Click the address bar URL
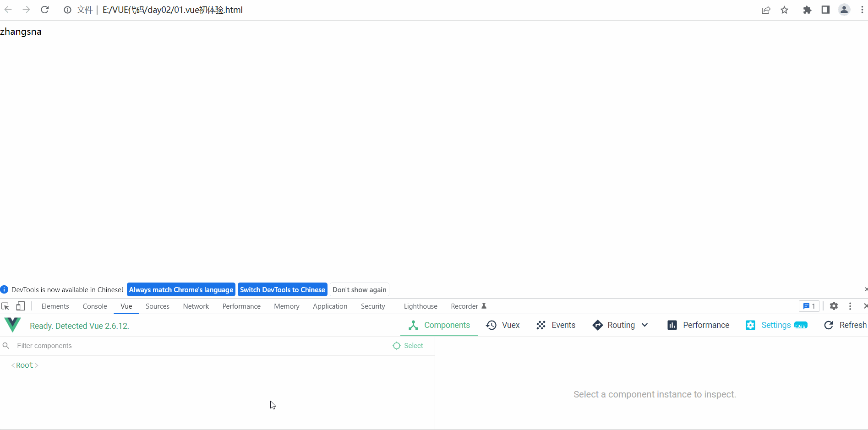This screenshot has height=430, width=868. tap(173, 10)
